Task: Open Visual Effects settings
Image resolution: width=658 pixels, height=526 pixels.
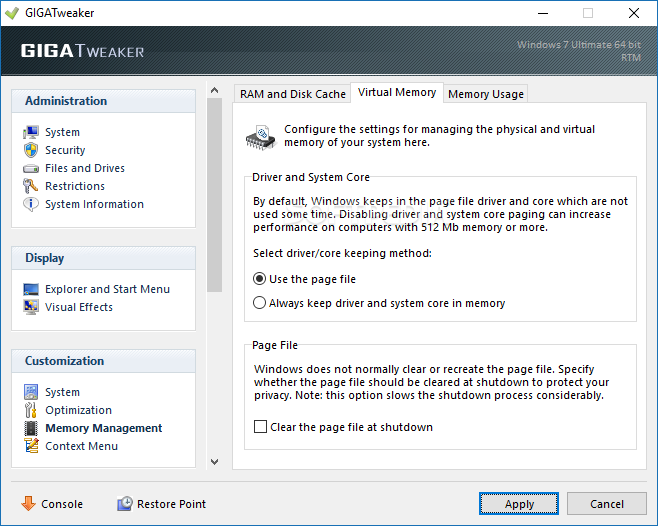Action: click(x=79, y=308)
